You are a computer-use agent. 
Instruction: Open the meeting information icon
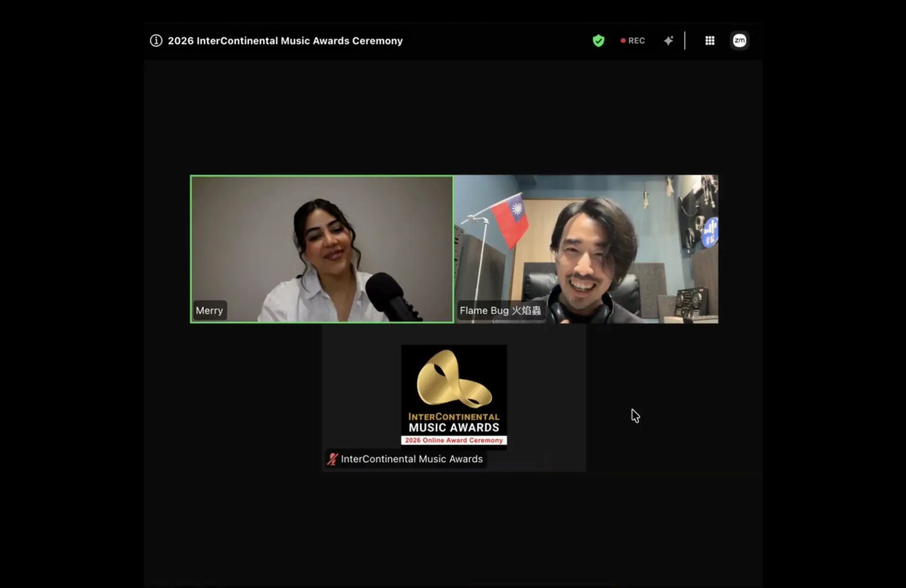point(156,41)
